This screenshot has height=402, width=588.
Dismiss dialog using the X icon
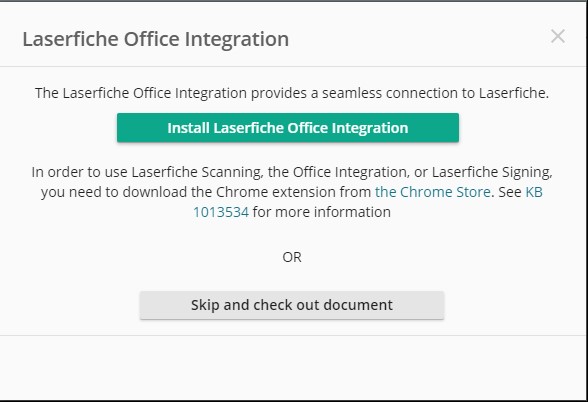[558, 36]
